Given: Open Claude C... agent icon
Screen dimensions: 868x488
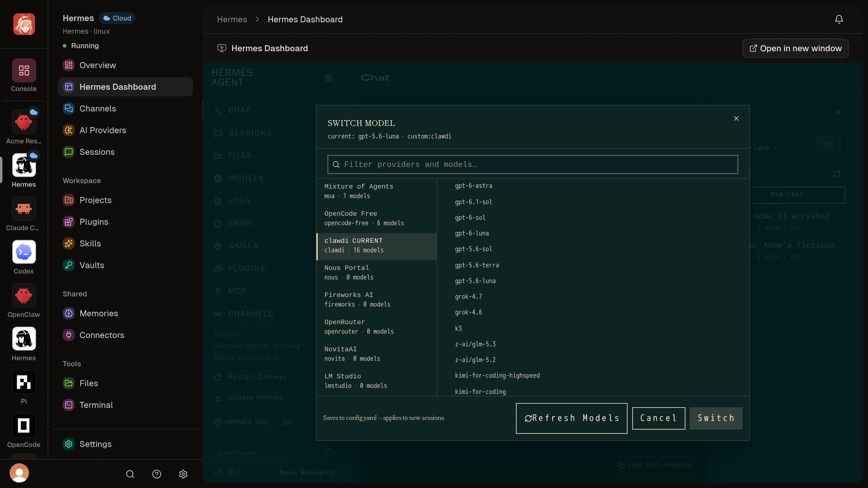Looking at the screenshot, I should pos(24,209).
